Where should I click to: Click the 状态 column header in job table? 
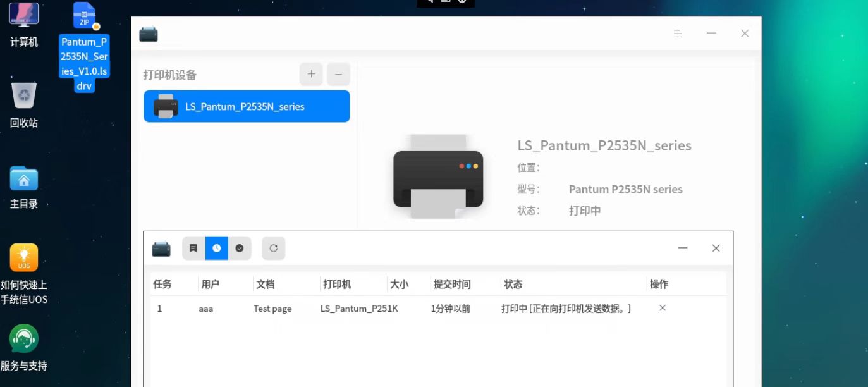[x=513, y=285]
